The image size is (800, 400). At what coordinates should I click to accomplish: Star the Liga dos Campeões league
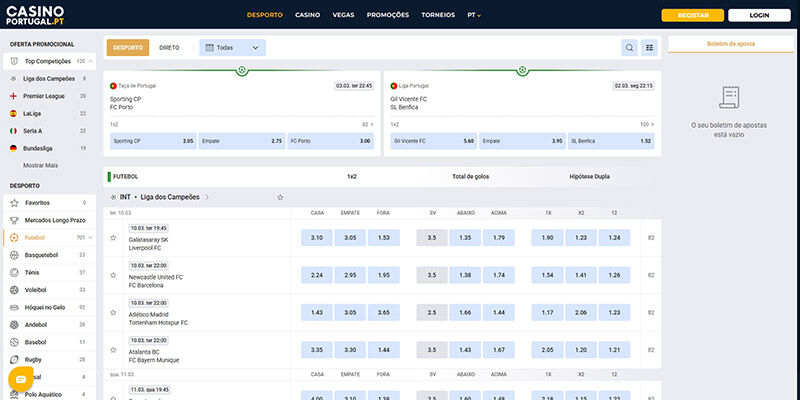pyautogui.click(x=280, y=197)
